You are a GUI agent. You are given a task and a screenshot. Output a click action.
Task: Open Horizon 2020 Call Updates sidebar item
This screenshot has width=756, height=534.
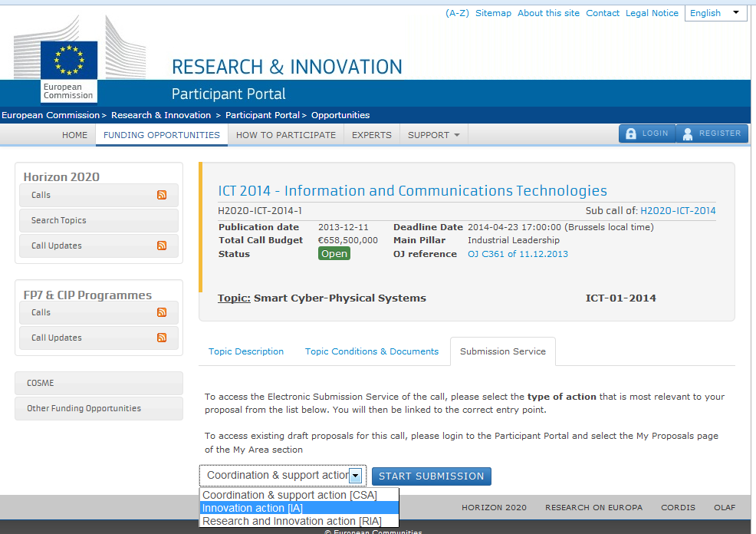point(99,246)
